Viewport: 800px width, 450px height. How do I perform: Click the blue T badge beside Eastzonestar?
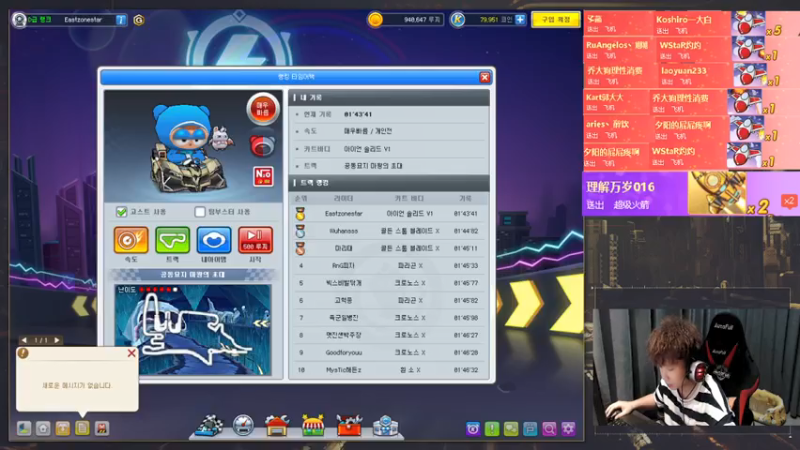[x=121, y=20]
